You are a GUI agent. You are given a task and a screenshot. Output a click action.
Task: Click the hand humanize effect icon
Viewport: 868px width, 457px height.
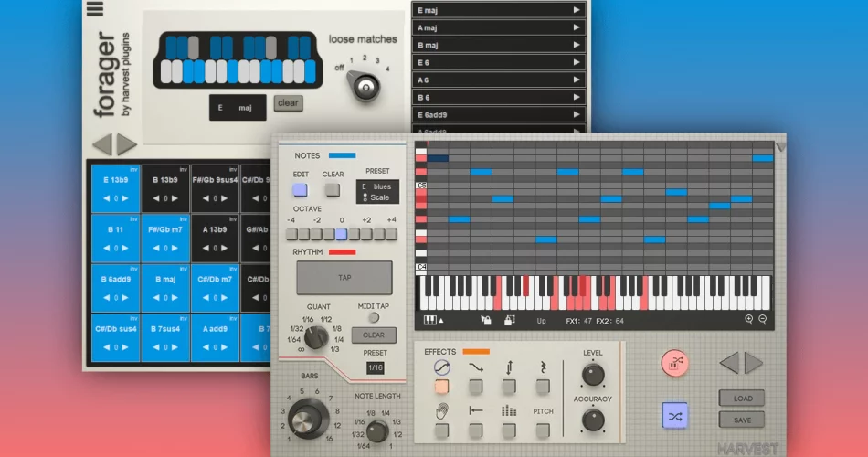tap(441, 411)
